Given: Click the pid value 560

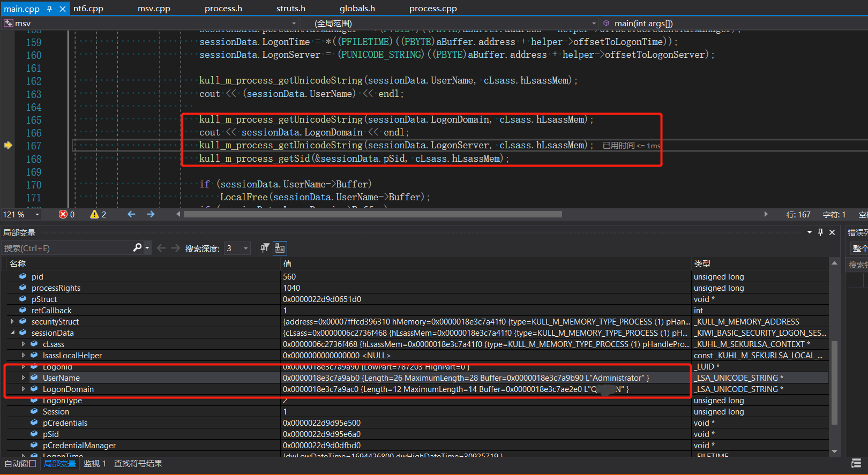Looking at the screenshot, I should [289, 276].
